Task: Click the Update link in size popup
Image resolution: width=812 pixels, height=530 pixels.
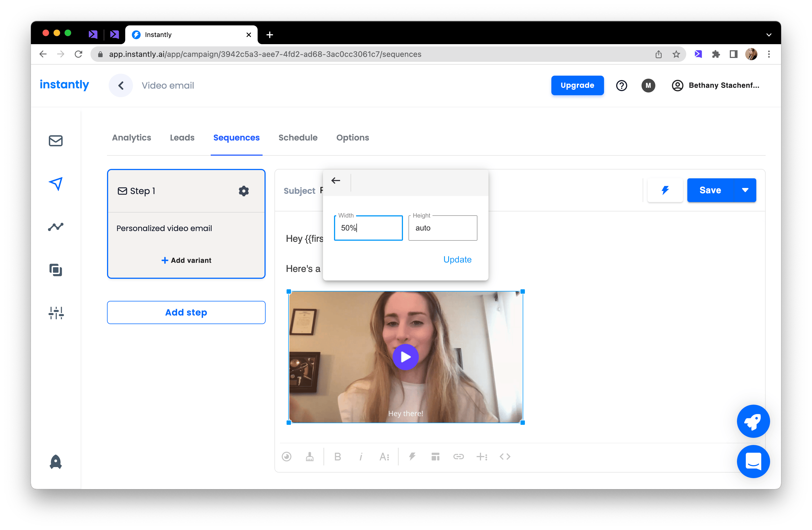Action: point(457,259)
